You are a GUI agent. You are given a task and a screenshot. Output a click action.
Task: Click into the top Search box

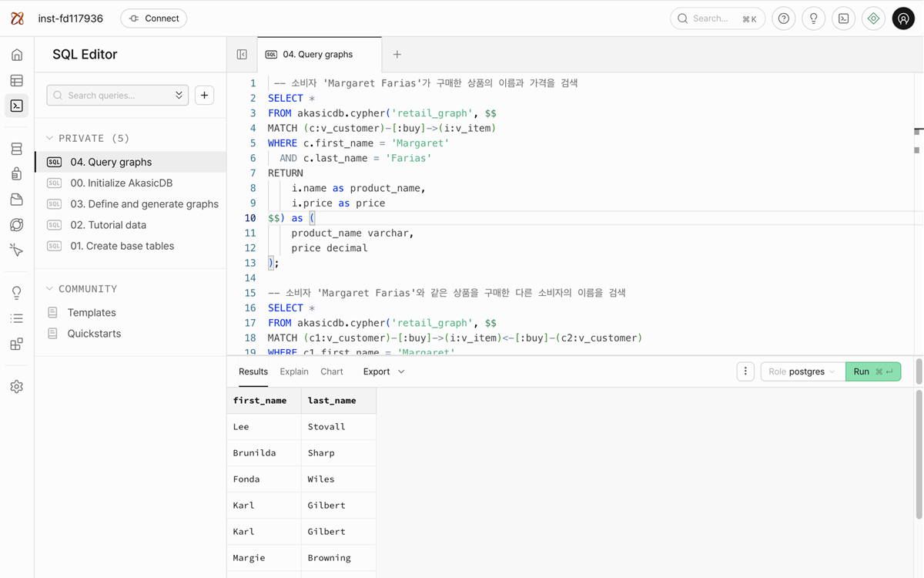tap(718, 18)
